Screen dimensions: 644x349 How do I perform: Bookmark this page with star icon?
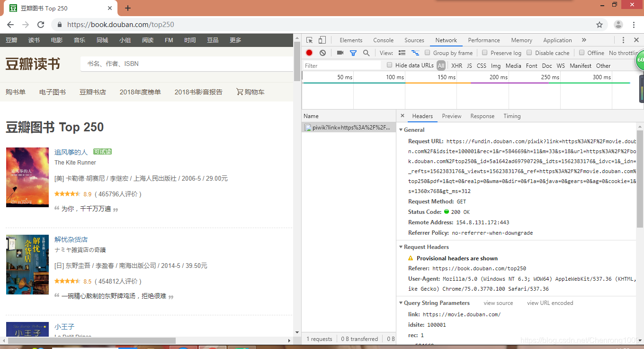[x=599, y=25]
